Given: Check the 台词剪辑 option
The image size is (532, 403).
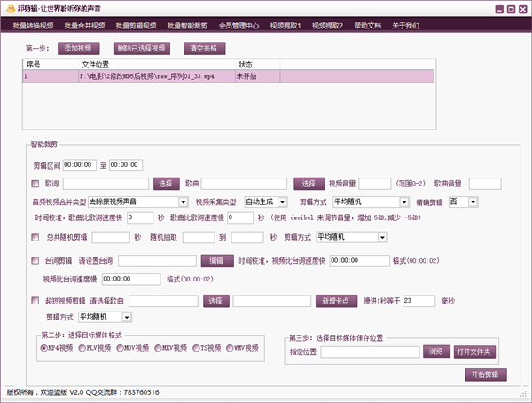Looking at the screenshot, I should [35, 261].
